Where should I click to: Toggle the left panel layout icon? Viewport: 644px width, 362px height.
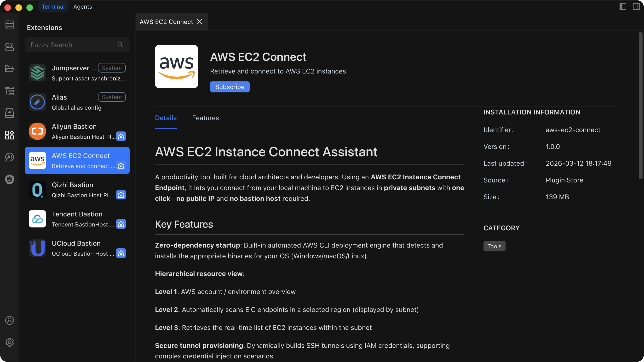(x=623, y=6)
